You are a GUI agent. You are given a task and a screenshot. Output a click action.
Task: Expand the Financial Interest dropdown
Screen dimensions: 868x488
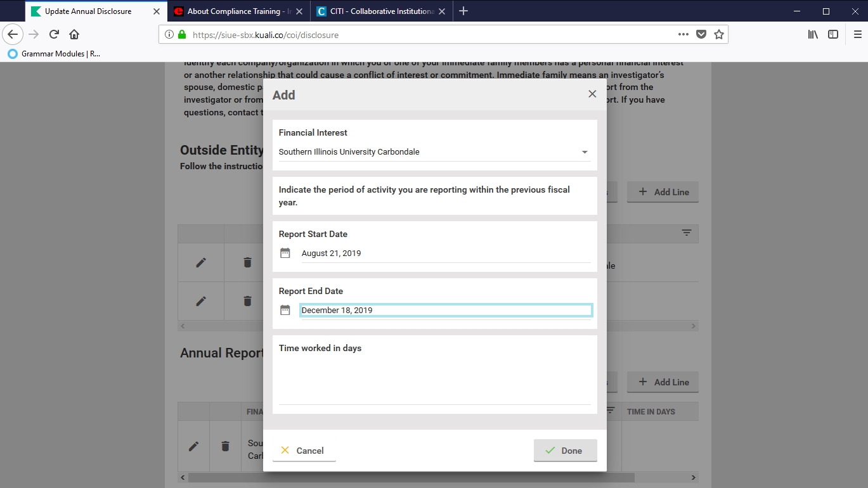[x=584, y=152]
